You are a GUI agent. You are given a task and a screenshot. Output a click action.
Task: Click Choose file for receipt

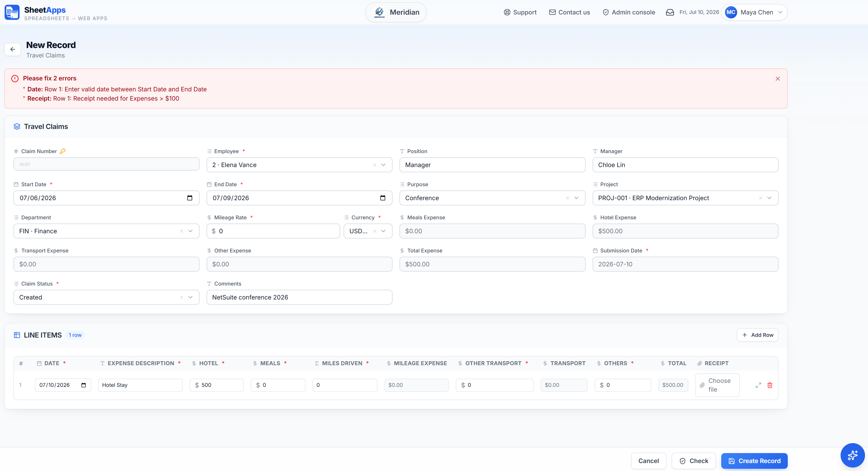pos(717,385)
